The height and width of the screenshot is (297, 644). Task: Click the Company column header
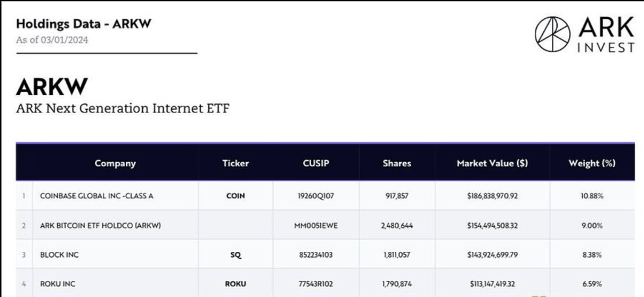tap(115, 163)
